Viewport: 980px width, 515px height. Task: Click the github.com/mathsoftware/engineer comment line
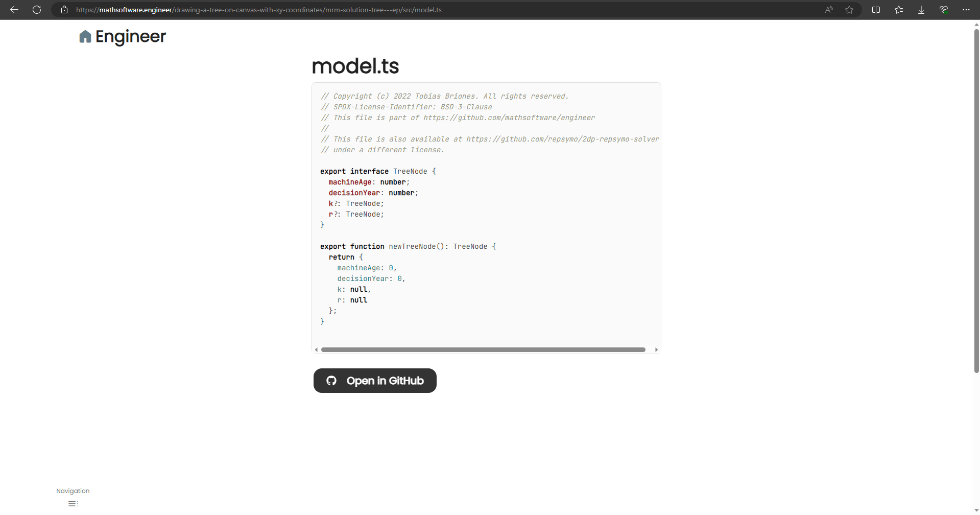pyautogui.click(x=458, y=118)
